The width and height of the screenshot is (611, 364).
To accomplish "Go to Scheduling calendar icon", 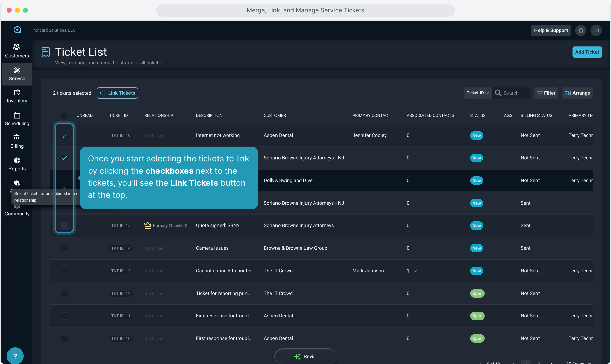I will pyautogui.click(x=17, y=115).
